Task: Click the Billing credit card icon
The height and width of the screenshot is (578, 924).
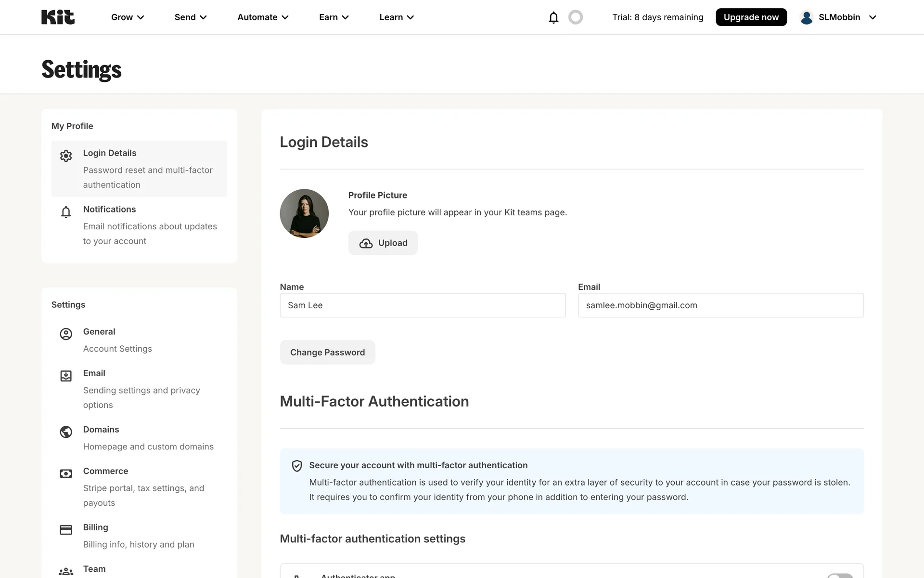Action: 66,530
